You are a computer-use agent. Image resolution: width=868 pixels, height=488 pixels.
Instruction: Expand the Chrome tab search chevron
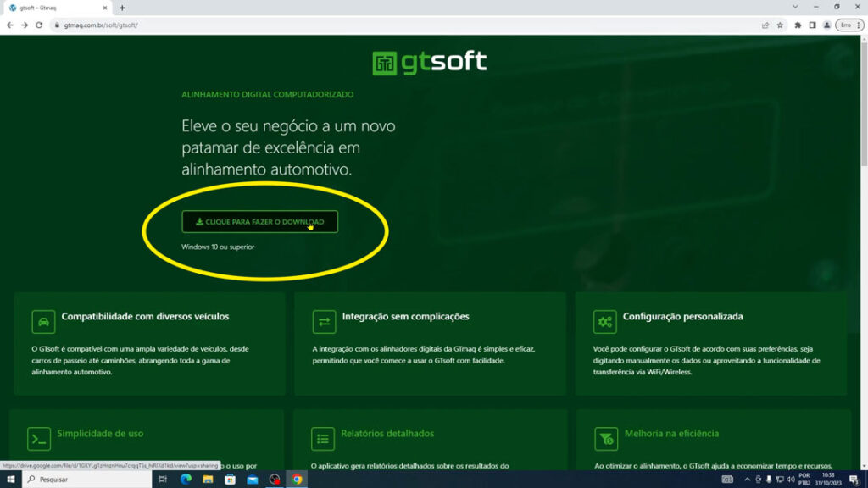tap(795, 7)
